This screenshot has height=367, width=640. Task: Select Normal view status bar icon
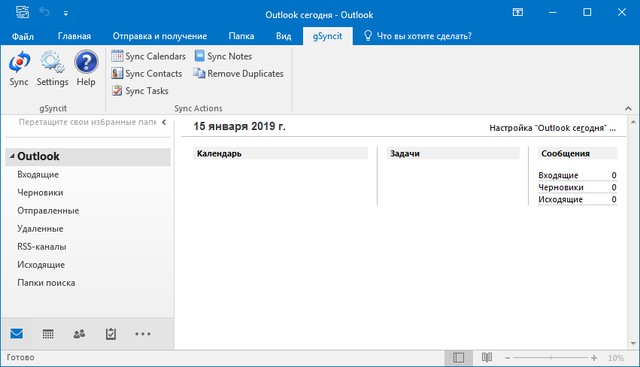[x=458, y=358]
